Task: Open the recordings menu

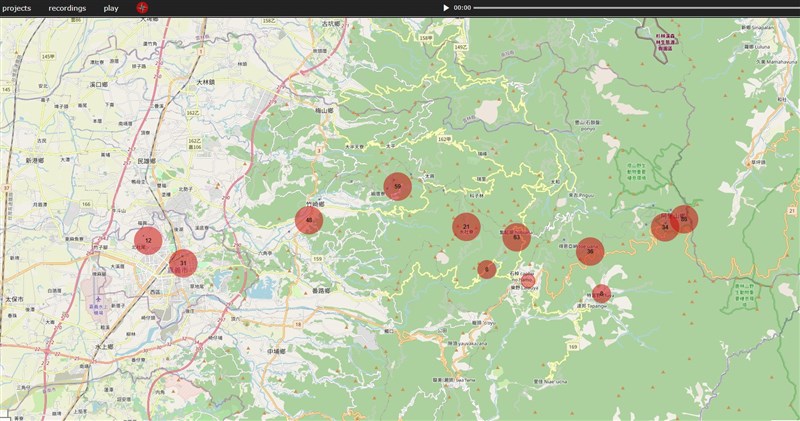Action: click(x=67, y=8)
